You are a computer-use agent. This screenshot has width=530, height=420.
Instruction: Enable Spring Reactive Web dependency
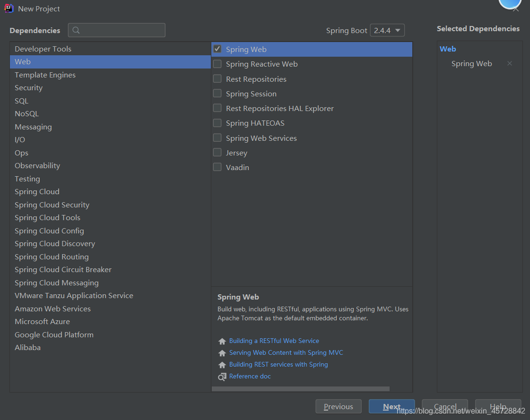[x=217, y=64]
